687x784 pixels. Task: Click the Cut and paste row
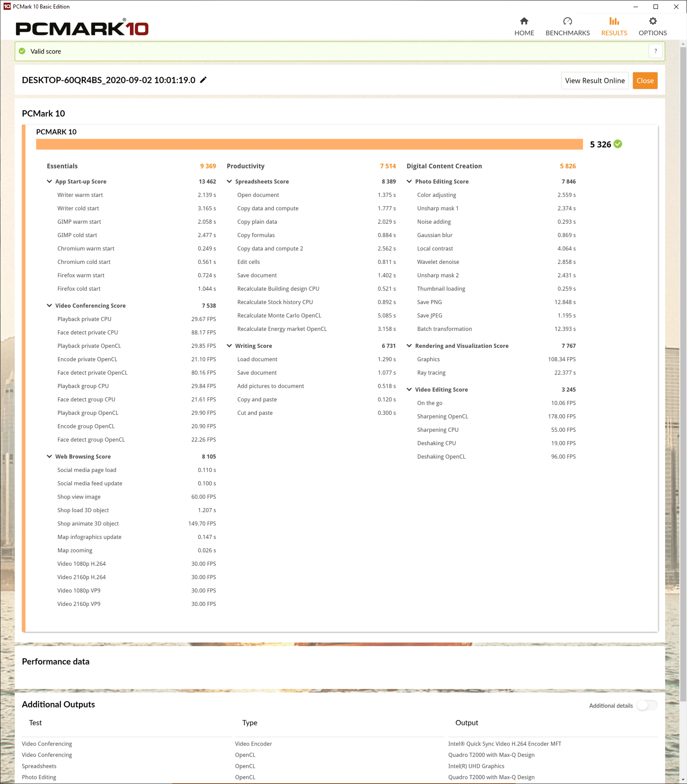[x=316, y=413]
